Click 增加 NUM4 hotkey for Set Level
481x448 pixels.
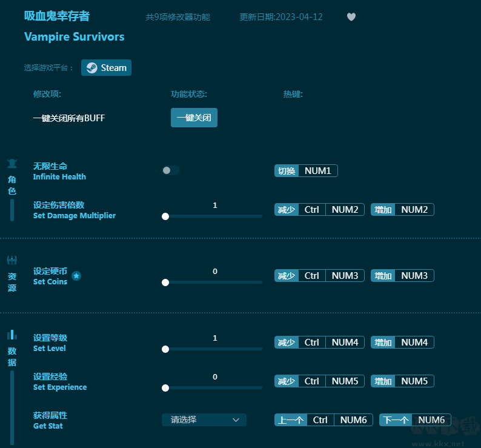tap(402, 343)
